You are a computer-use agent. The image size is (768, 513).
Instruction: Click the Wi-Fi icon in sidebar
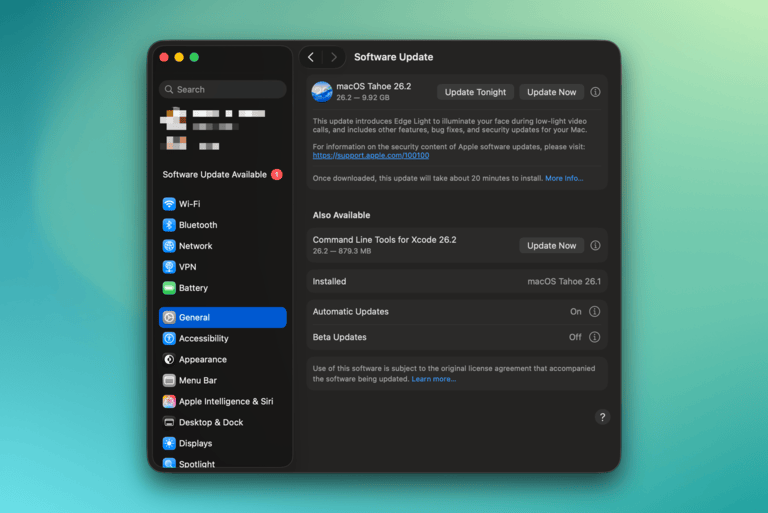click(169, 204)
